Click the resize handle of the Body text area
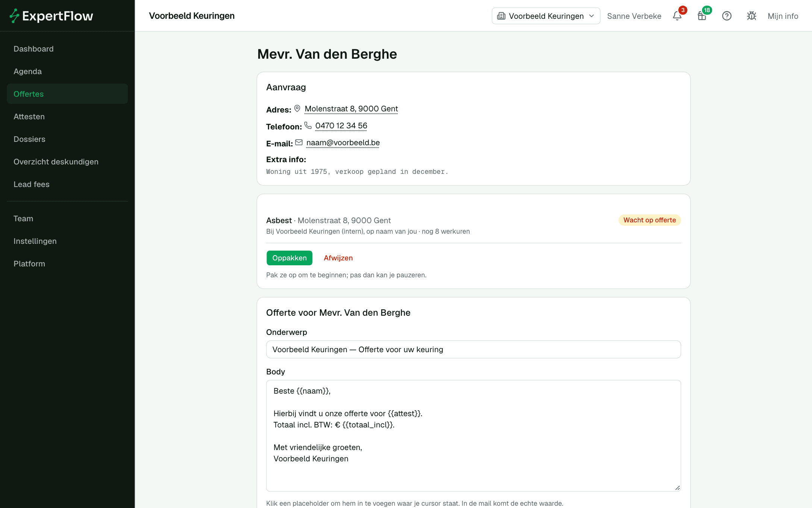812x508 pixels. 677,488
